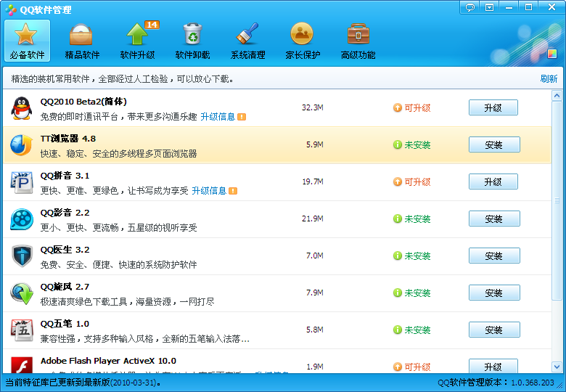Select the QQ医生 3.2 title

point(65,250)
